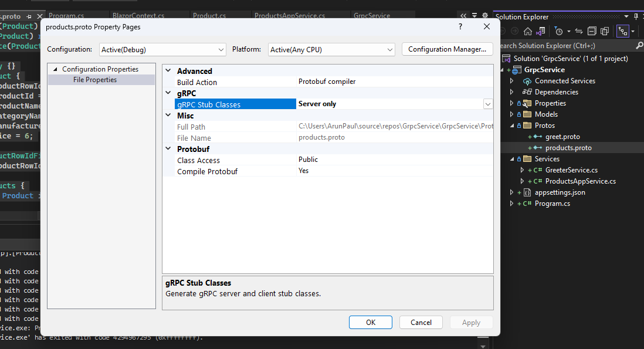Click the Show All Files icon
The image size is (644, 349).
[604, 31]
